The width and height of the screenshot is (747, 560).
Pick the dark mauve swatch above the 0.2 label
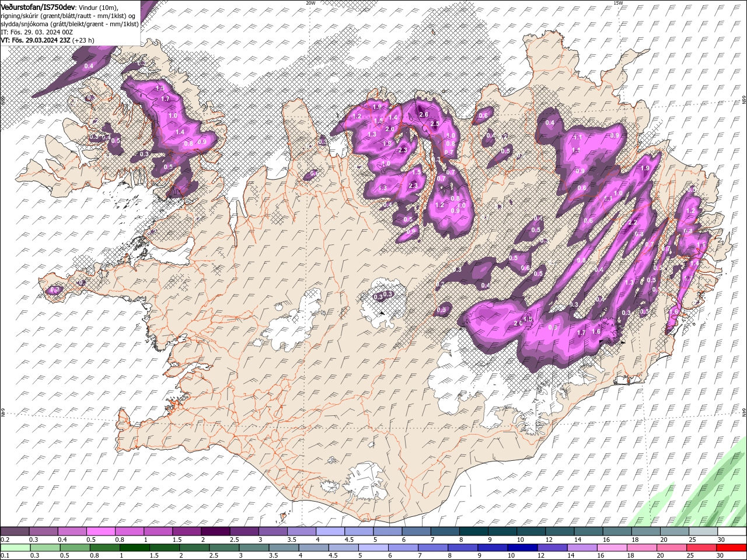coord(15,531)
